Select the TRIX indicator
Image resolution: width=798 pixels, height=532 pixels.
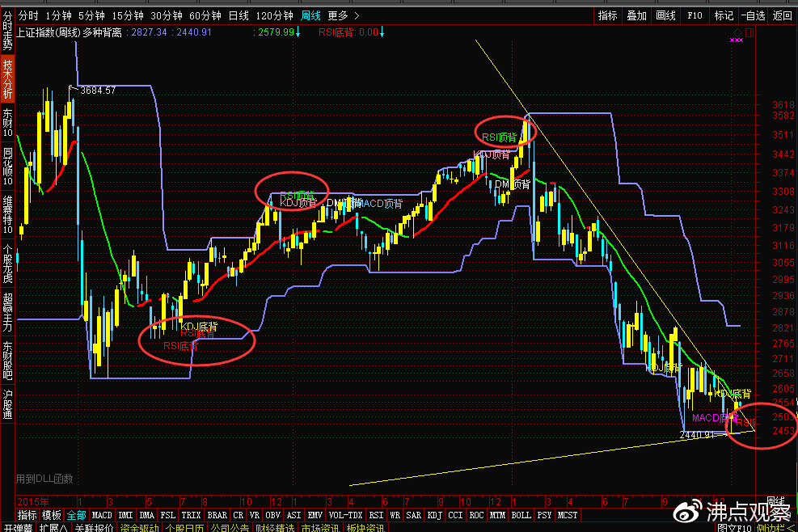pos(191,515)
